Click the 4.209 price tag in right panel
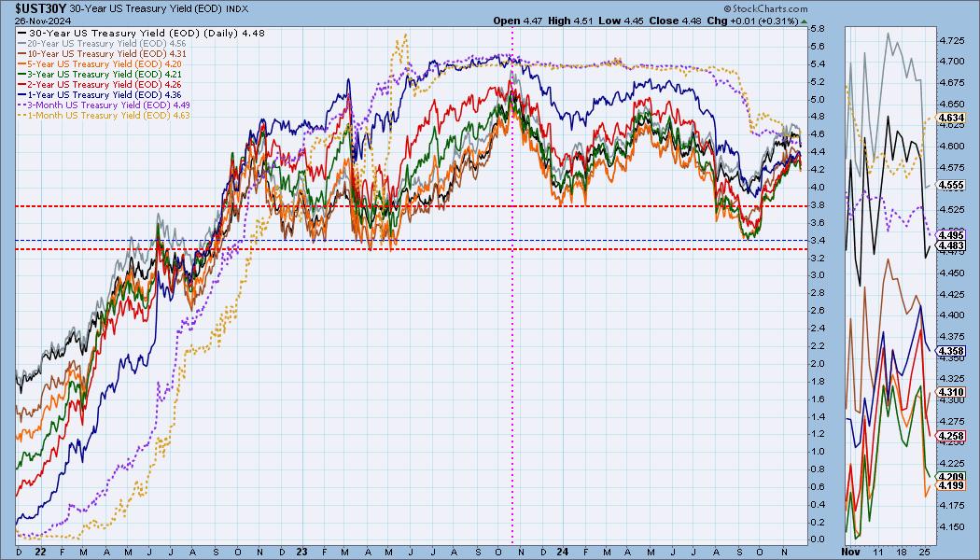The height and width of the screenshot is (560, 980). (952, 477)
